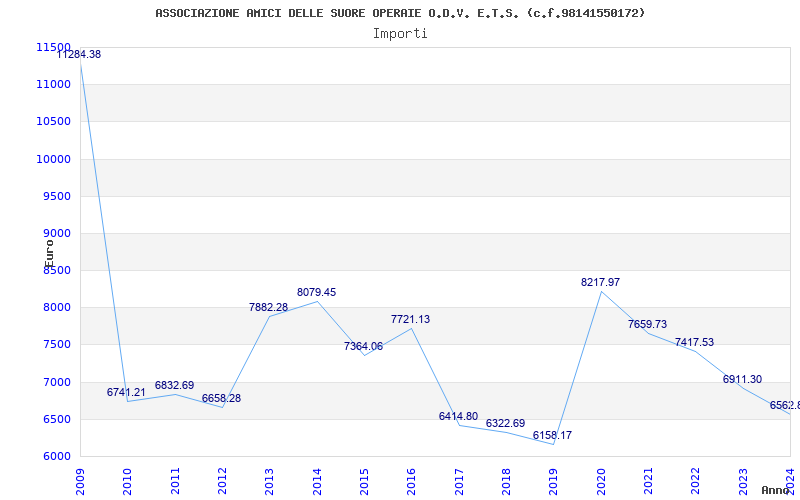
Task: Click the 2009 x-axis year label
Action: 80,482
